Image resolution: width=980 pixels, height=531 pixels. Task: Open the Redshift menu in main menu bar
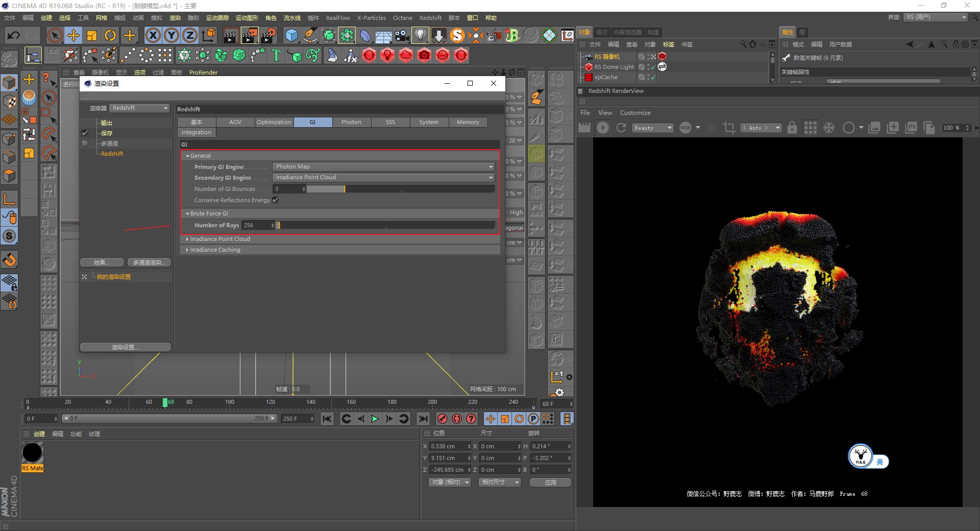point(430,18)
